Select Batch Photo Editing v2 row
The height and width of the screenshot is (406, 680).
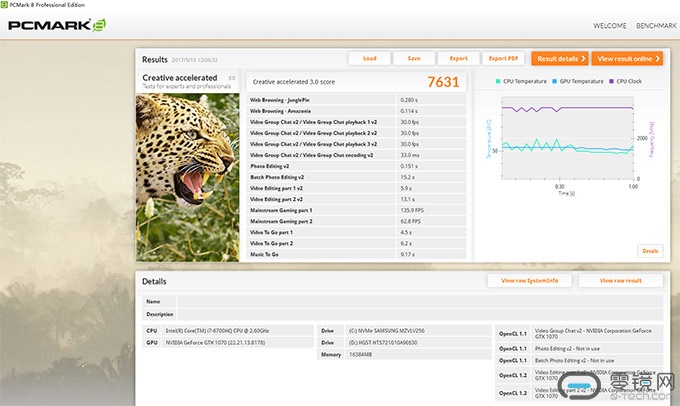click(x=356, y=177)
